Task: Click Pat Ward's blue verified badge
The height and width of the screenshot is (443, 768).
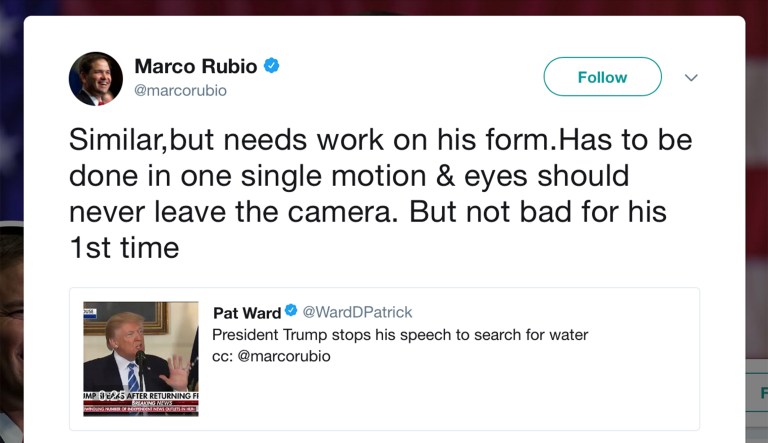Action: pos(291,311)
